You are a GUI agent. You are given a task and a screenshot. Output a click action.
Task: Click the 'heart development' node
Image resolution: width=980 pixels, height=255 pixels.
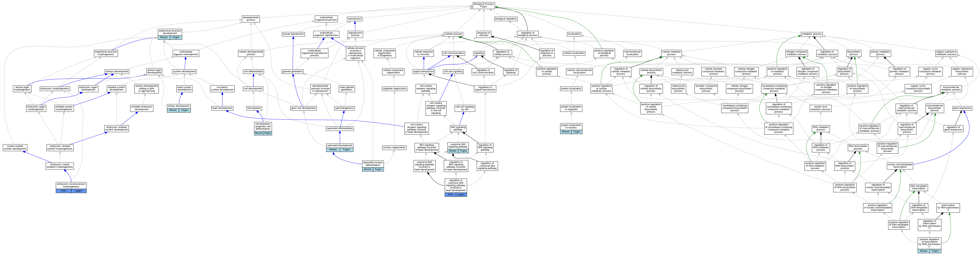222,108
